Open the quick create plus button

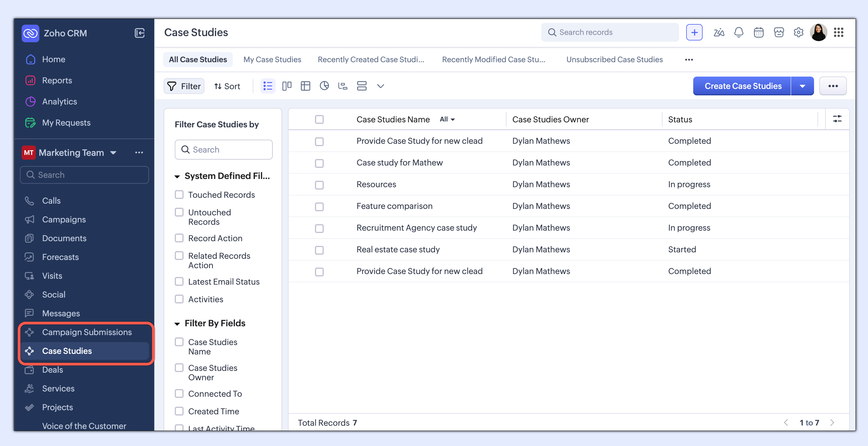[x=694, y=32]
